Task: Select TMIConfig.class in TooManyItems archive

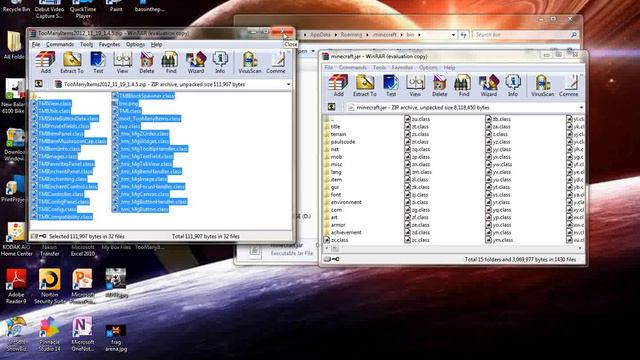Action: click(x=54, y=209)
